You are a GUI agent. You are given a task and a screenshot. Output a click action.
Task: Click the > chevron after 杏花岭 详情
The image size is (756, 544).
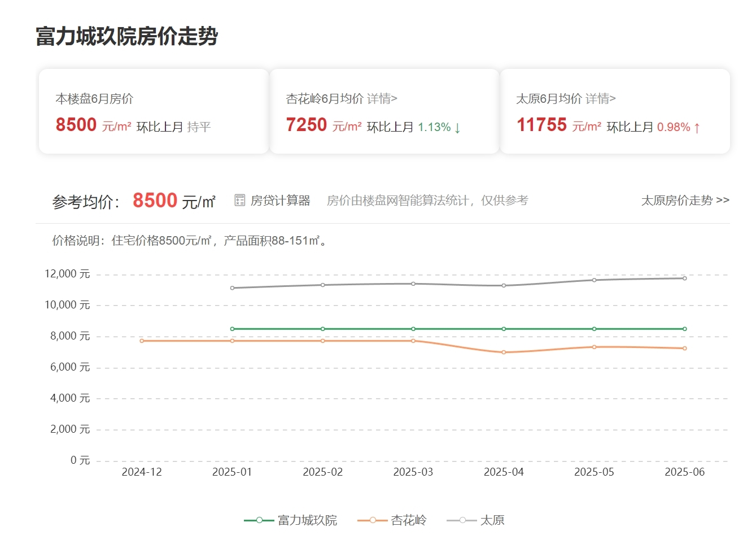[x=395, y=98]
